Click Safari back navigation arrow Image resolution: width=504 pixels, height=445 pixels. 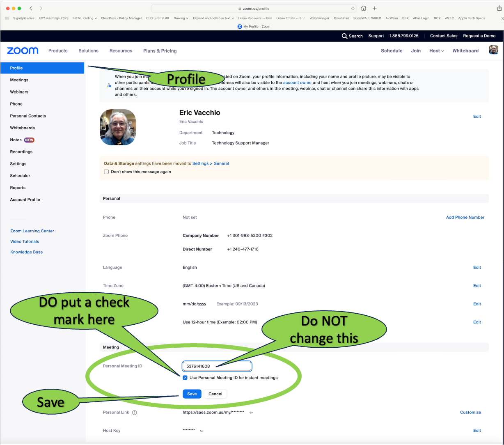click(x=31, y=8)
